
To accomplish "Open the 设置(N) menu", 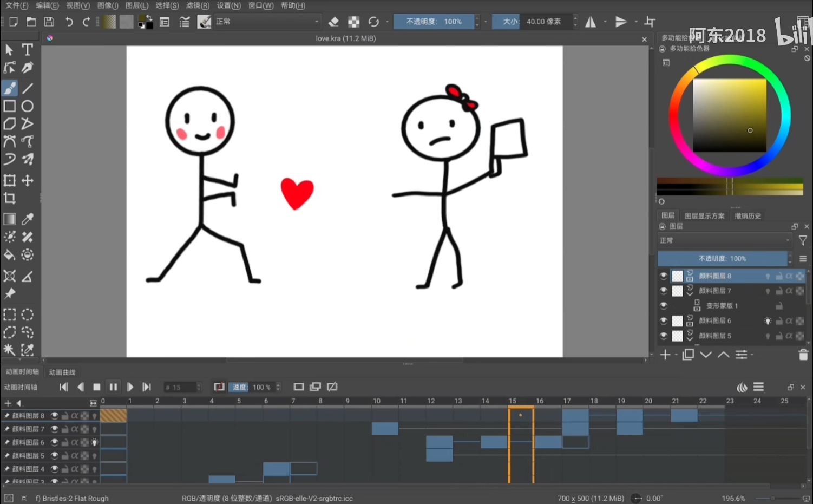I will click(x=228, y=5).
